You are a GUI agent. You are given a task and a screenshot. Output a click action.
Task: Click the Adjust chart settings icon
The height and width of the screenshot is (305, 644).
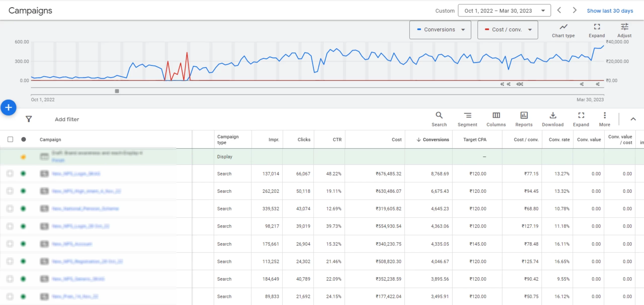pos(624,27)
